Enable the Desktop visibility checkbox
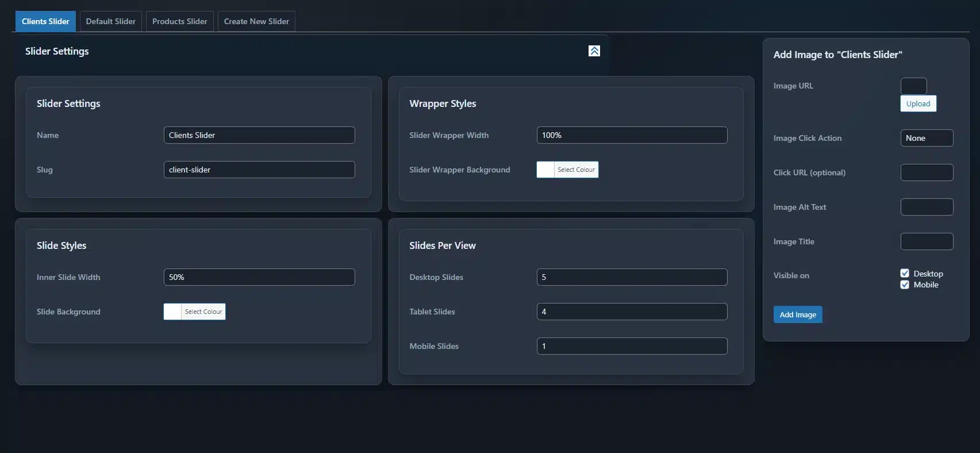 click(x=905, y=274)
